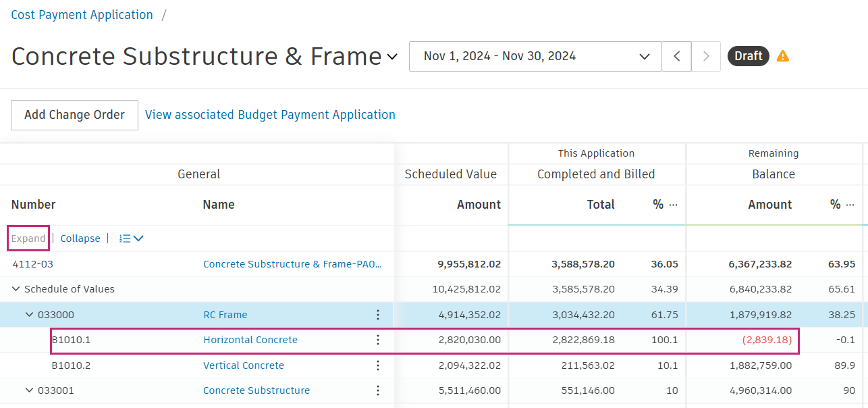This screenshot has width=868, height=408.
Task: Collapse the 033000 RC Frame row
Action: point(29,315)
